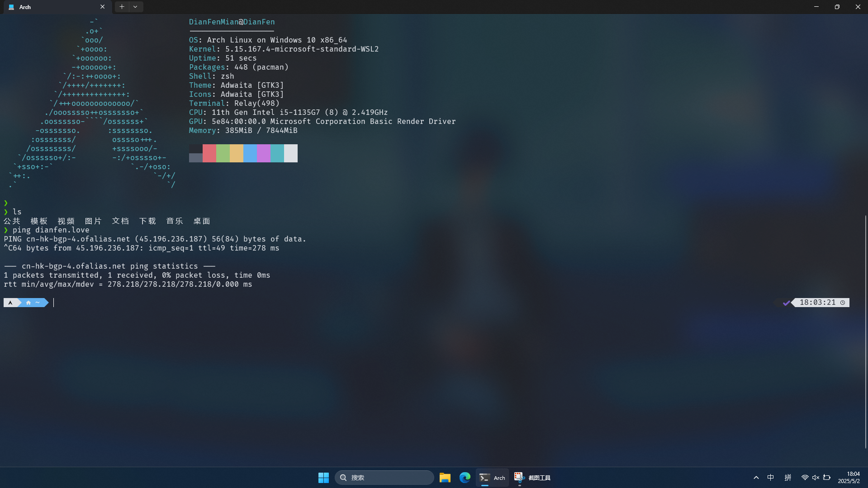Viewport: 868px width, 488px height.
Task: Click the 18:03:21 prompt time
Action: [817, 303]
